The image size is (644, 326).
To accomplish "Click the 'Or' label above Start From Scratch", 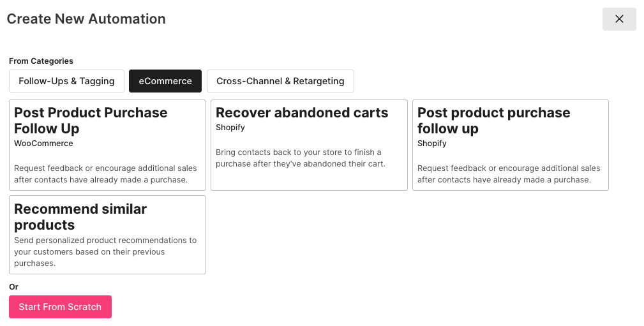I will pos(13,287).
